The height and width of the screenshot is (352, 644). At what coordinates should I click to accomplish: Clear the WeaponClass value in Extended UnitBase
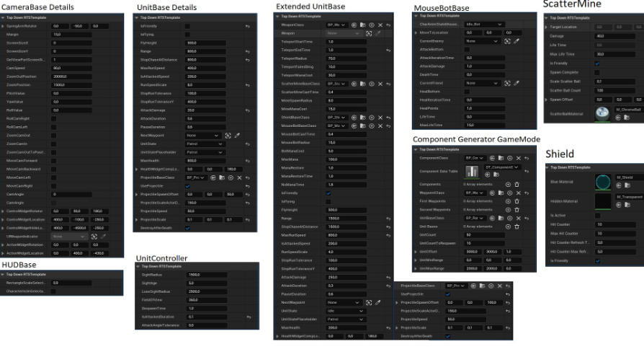coord(380,25)
